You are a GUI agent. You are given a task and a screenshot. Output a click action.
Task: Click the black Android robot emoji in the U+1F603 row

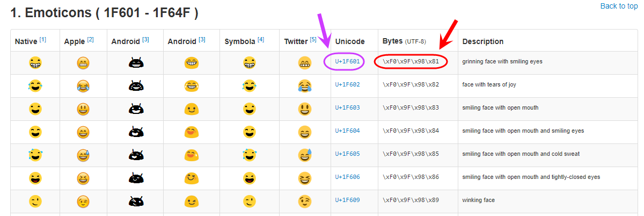135,109
